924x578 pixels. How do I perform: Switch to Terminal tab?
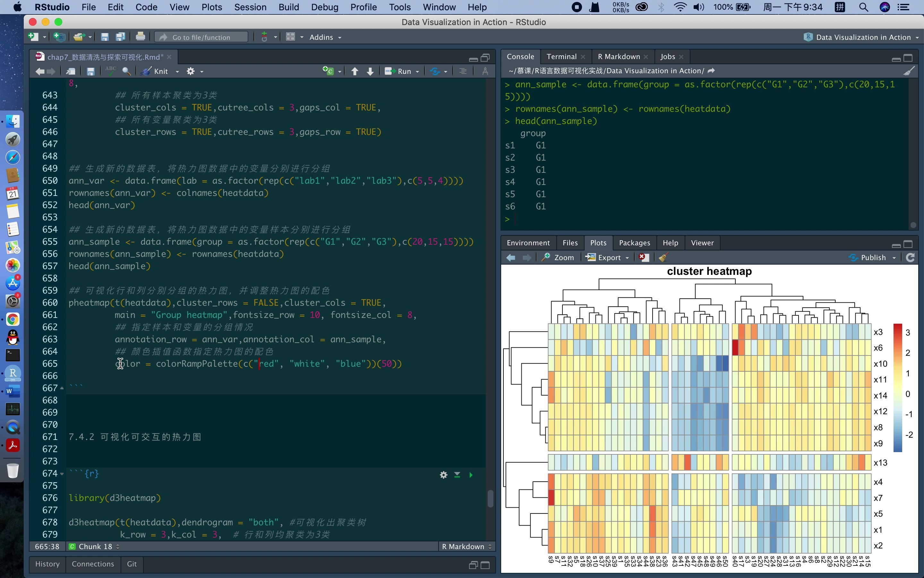click(x=561, y=57)
